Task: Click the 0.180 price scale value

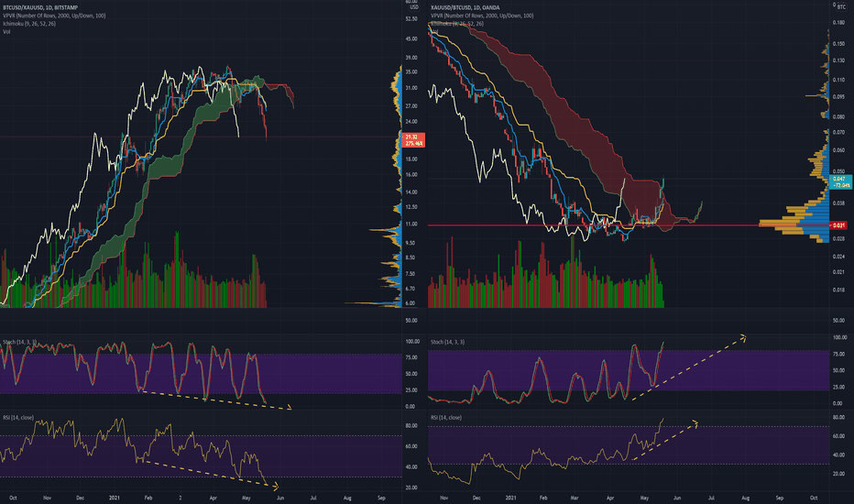Action: 838,22
